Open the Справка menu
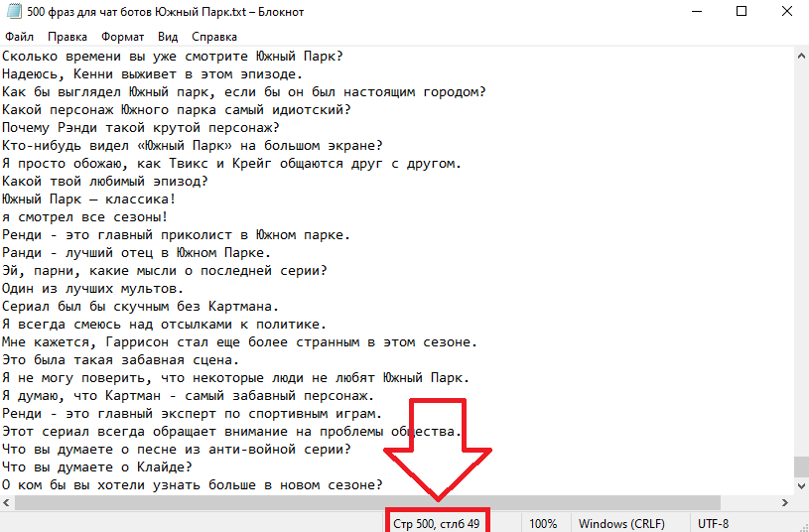 (214, 37)
